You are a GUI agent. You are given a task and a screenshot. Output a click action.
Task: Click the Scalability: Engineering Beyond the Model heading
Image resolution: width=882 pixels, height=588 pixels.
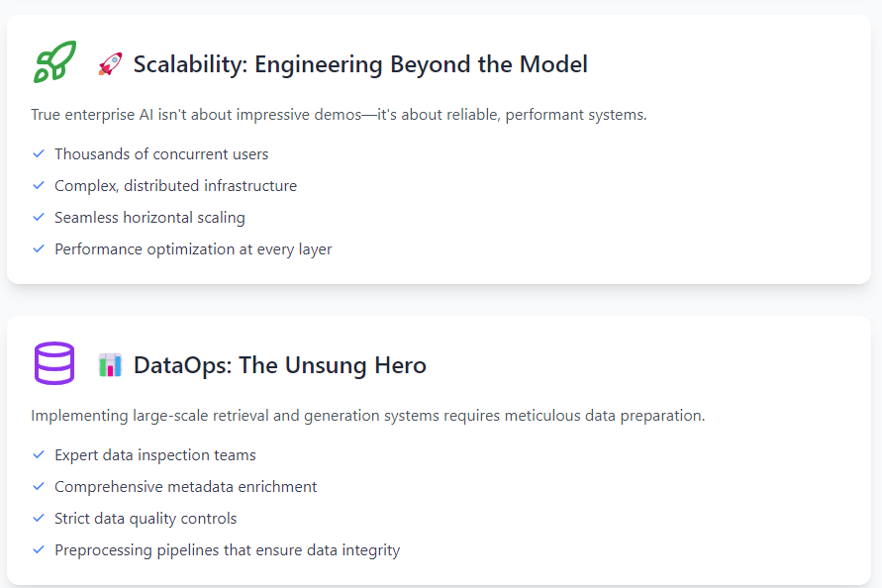click(360, 64)
